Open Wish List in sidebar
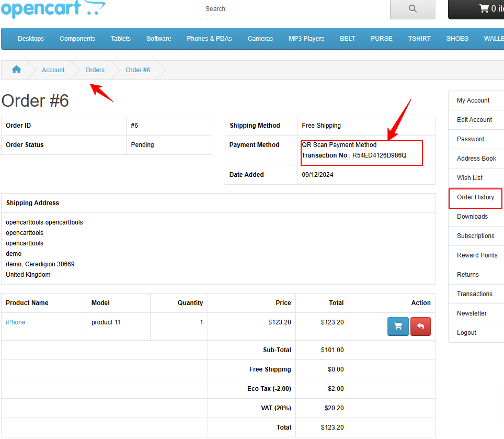 [476, 177]
